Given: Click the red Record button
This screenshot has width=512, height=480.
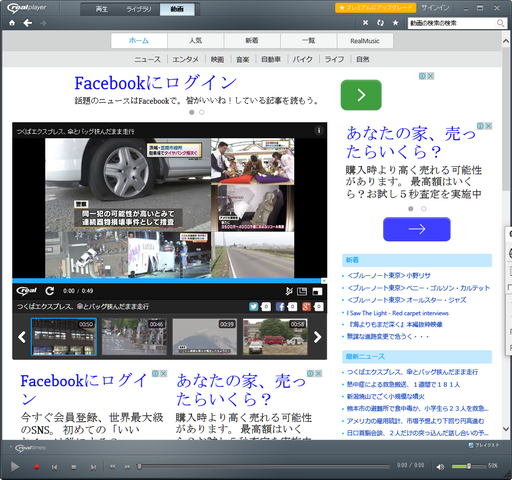Looking at the screenshot, I should (37, 467).
